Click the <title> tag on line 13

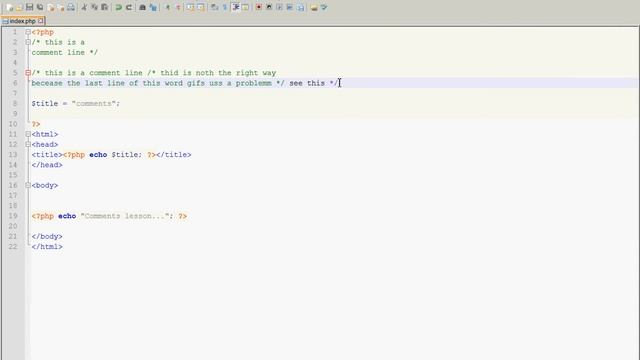coord(47,155)
